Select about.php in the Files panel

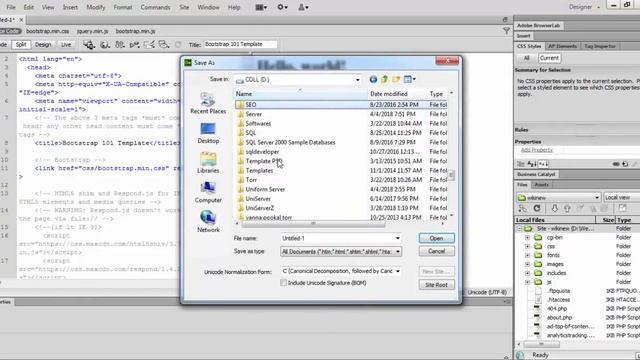click(559, 318)
